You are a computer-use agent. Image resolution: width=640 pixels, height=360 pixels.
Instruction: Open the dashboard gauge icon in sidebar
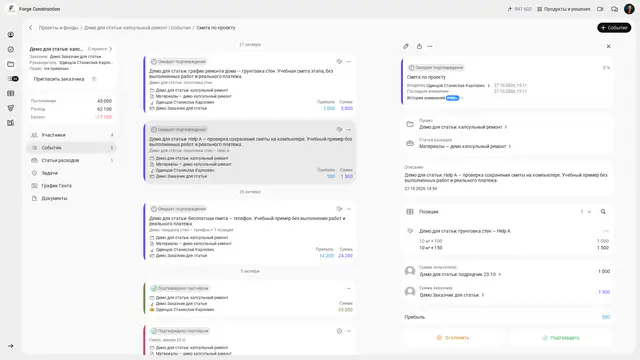[11, 49]
